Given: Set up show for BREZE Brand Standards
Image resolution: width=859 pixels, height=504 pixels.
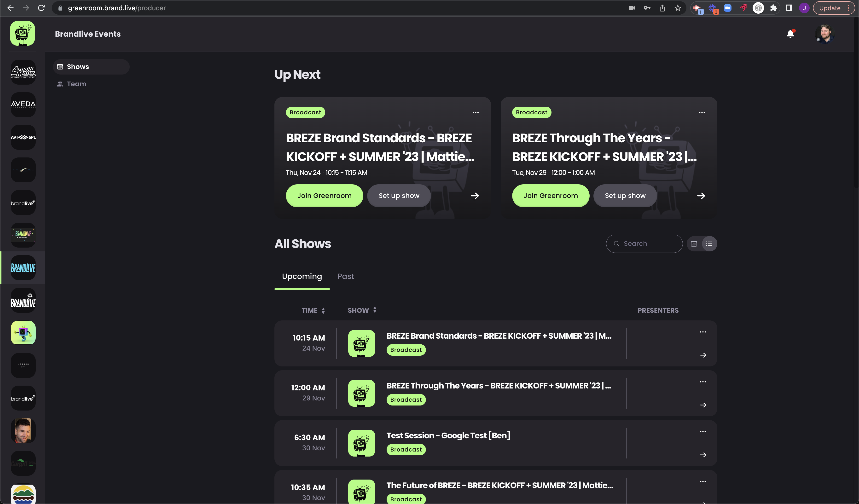Looking at the screenshot, I should [399, 196].
